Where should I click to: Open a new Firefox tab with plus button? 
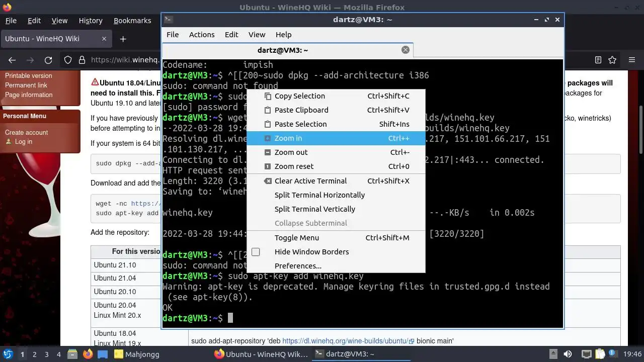coord(123,39)
